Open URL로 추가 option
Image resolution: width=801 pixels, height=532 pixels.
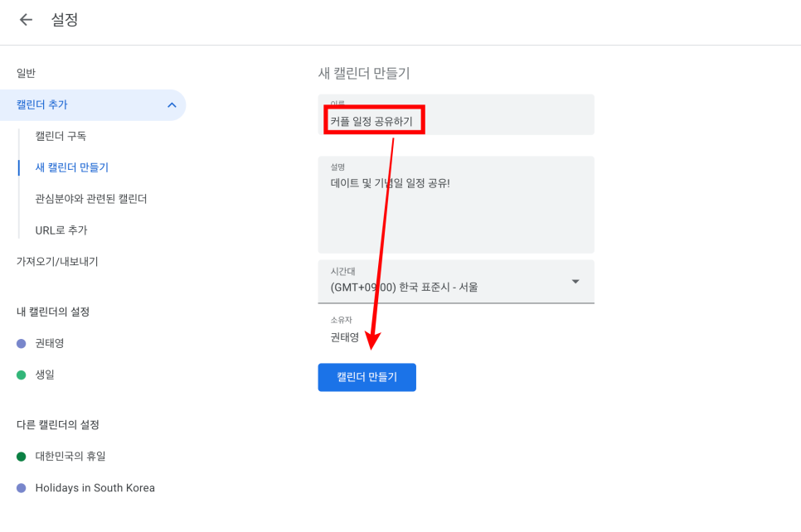[61, 230]
